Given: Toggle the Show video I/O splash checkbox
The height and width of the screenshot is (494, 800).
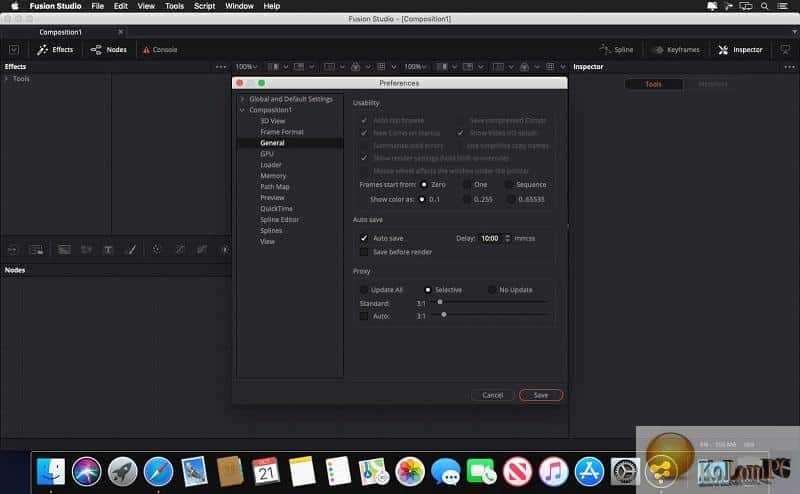Looking at the screenshot, I should click(460, 133).
